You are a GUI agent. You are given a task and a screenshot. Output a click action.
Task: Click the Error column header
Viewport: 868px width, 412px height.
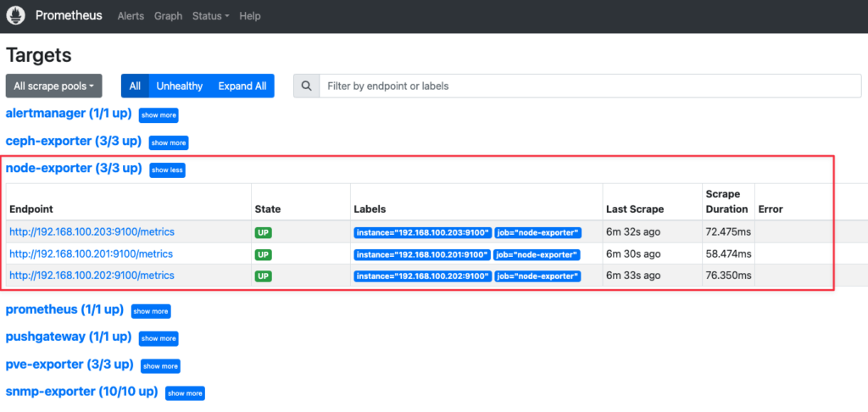click(x=771, y=209)
